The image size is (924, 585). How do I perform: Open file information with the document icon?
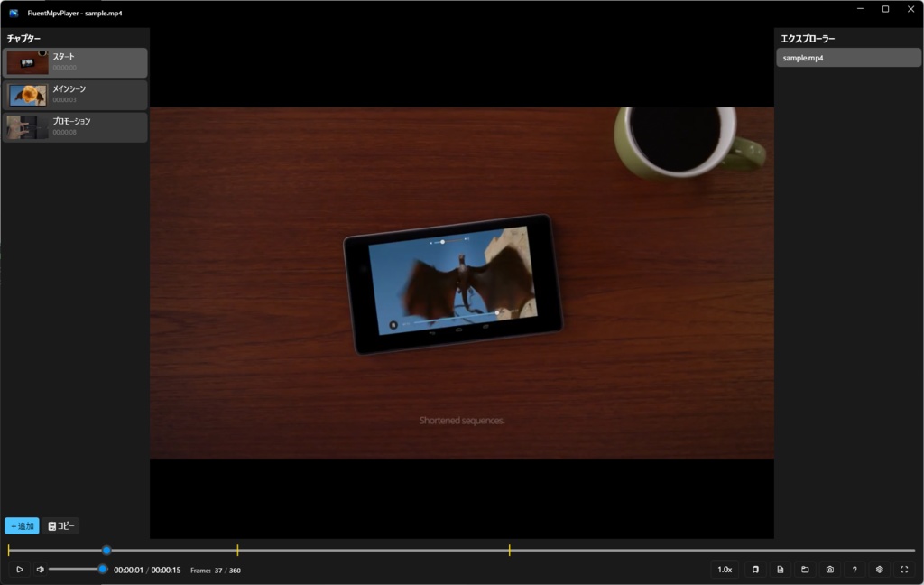(x=781, y=570)
